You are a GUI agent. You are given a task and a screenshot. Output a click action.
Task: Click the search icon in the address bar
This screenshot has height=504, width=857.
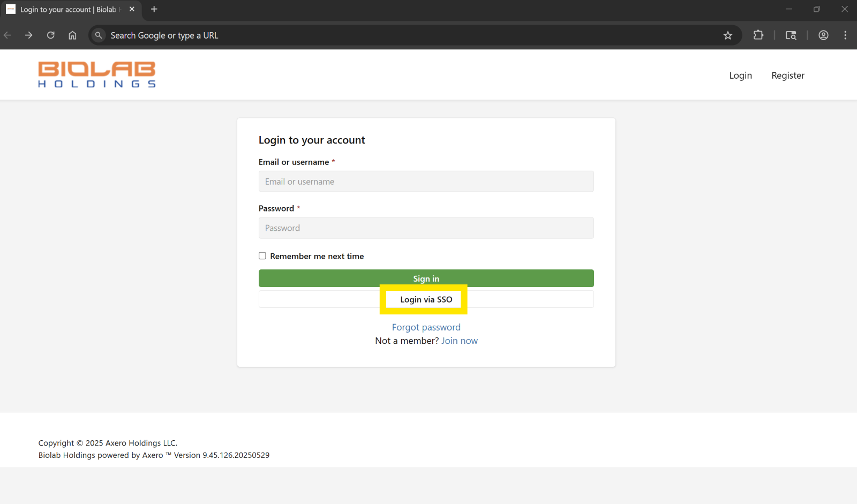coord(98,35)
